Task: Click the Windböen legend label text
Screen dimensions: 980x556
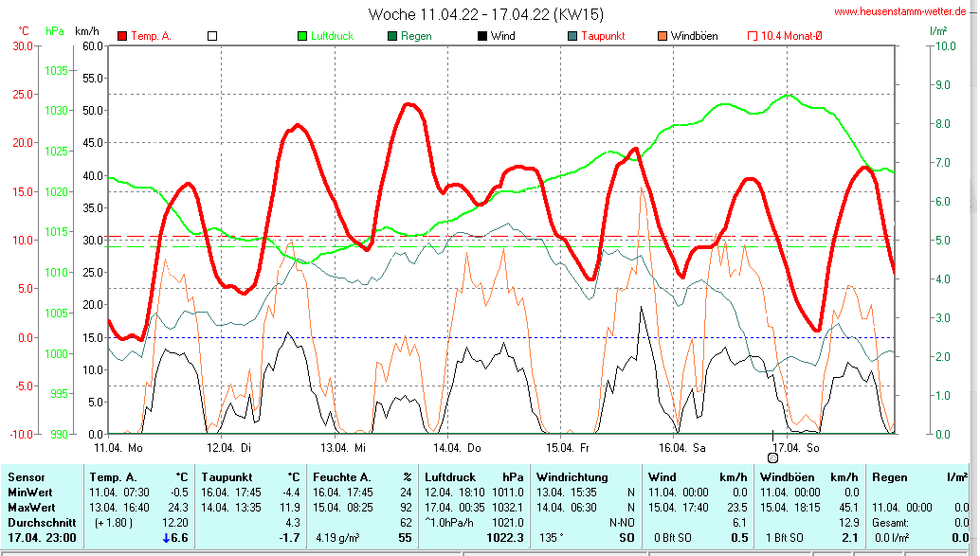Action: tap(694, 36)
